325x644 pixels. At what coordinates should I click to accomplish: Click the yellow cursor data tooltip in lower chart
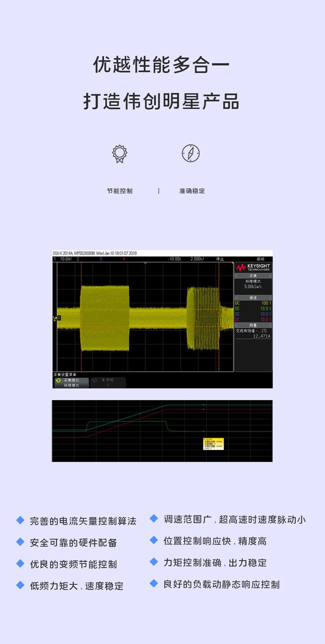click(213, 444)
